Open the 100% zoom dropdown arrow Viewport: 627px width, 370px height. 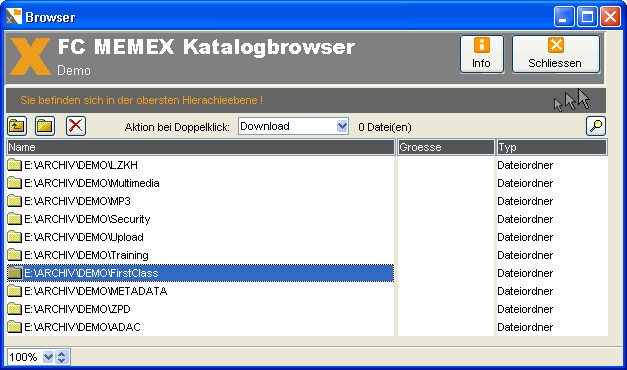coord(48,357)
